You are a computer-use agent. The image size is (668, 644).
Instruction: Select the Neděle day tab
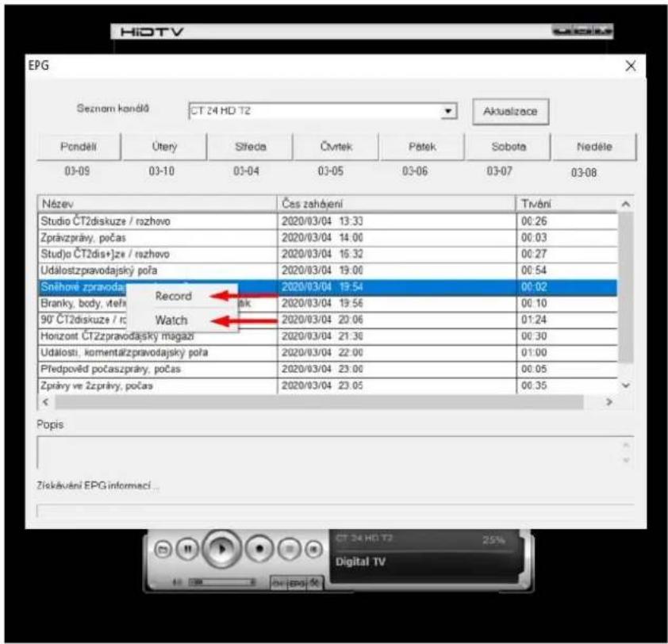click(594, 147)
